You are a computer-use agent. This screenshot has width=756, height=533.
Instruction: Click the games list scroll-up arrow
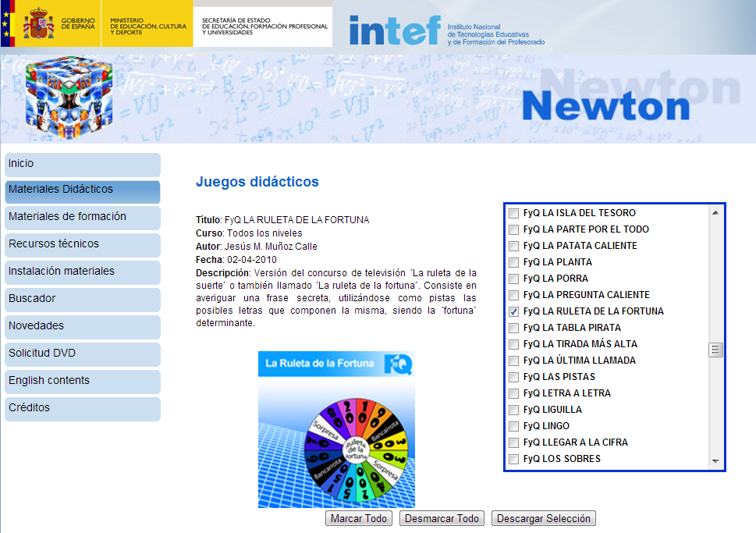pyautogui.click(x=715, y=213)
